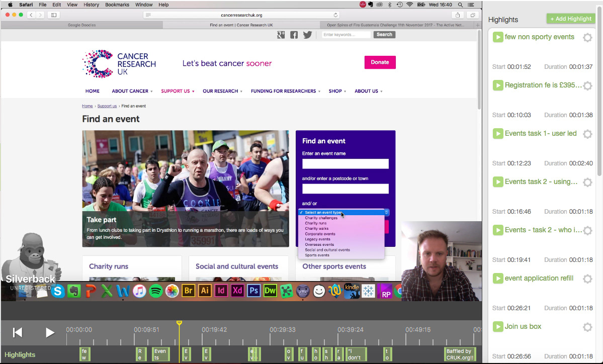Click the 'Baffled by CRUK.org!!' timeline highlight
Viewport: 603px width, 364px height.
pos(460,354)
